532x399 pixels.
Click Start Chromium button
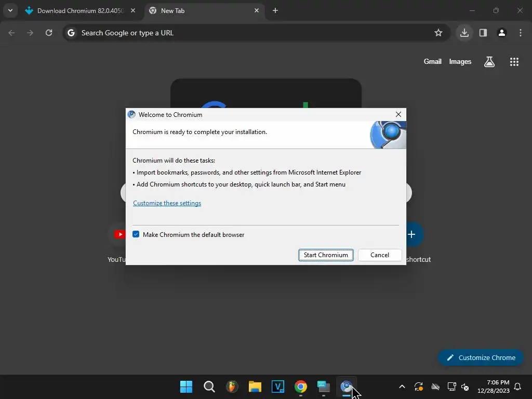click(326, 255)
